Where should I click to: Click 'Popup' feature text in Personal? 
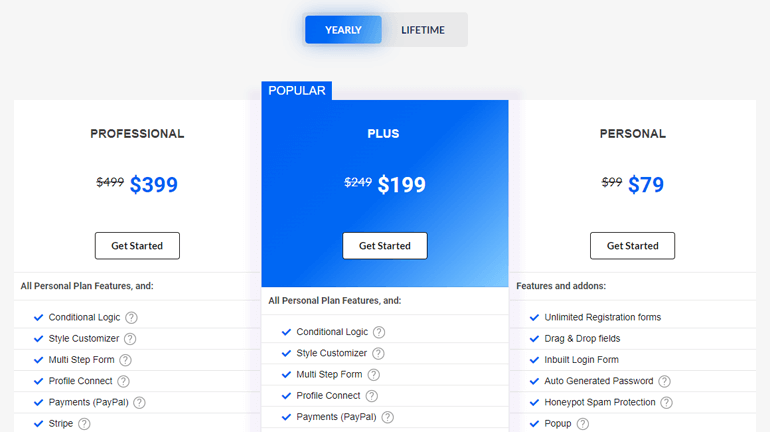click(557, 423)
